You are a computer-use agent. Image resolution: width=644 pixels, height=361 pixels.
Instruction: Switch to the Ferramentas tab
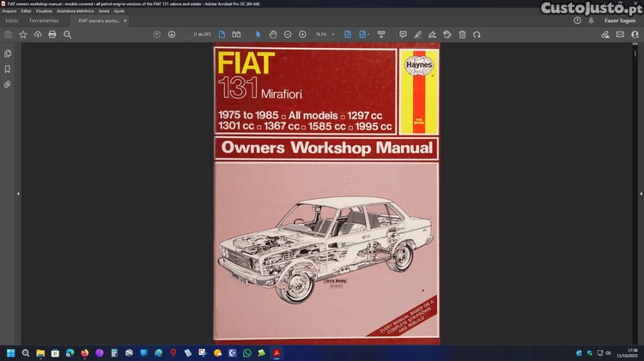[44, 20]
